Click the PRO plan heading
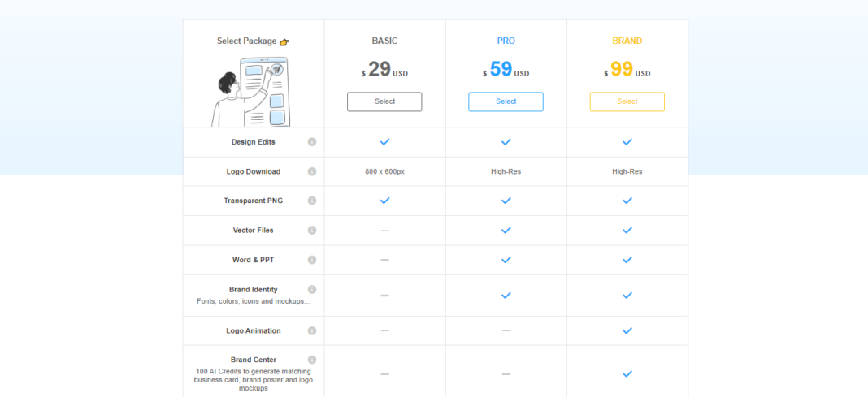The height and width of the screenshot is (397, 868). coord(506,41)
